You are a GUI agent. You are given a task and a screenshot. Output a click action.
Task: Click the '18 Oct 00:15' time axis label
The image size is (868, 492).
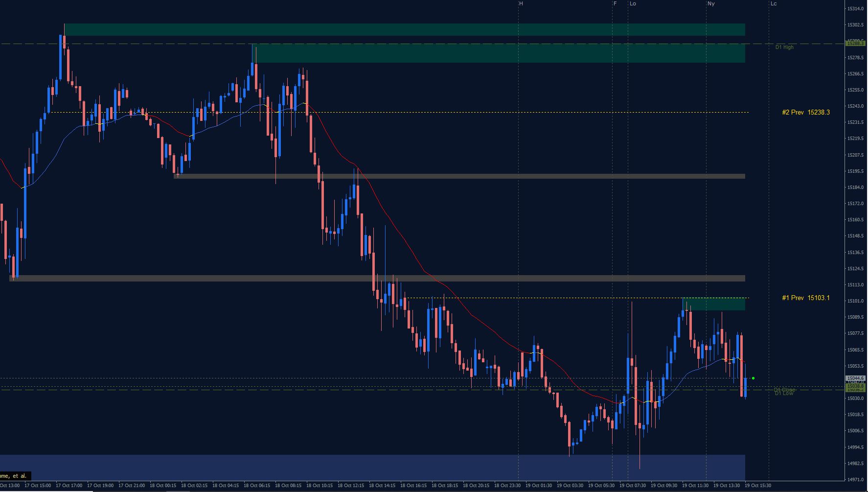tap(163, 486)
